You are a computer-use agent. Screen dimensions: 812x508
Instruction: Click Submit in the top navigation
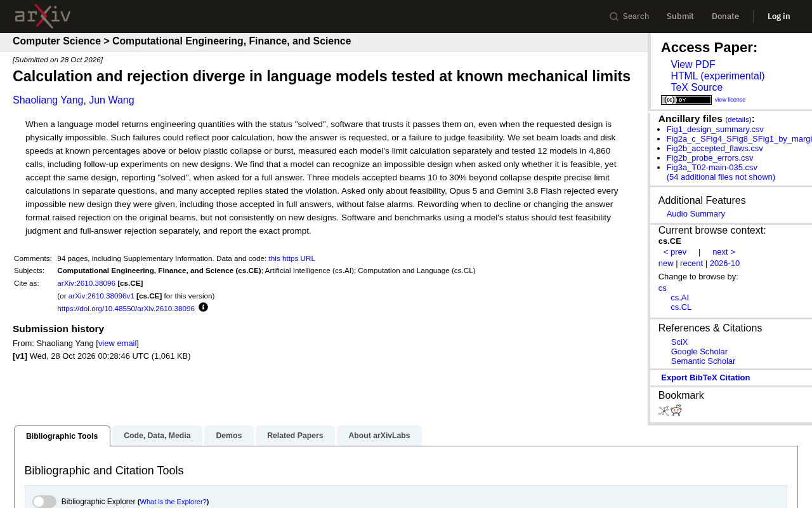[680, 17]
